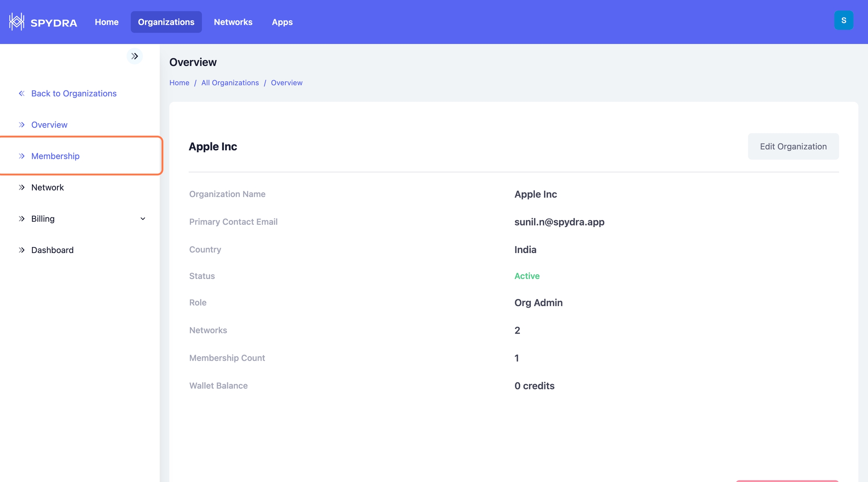This screenshot has width=868, height=482.
Task: Click chevron icon next to Membership
Action: (22, 156)
